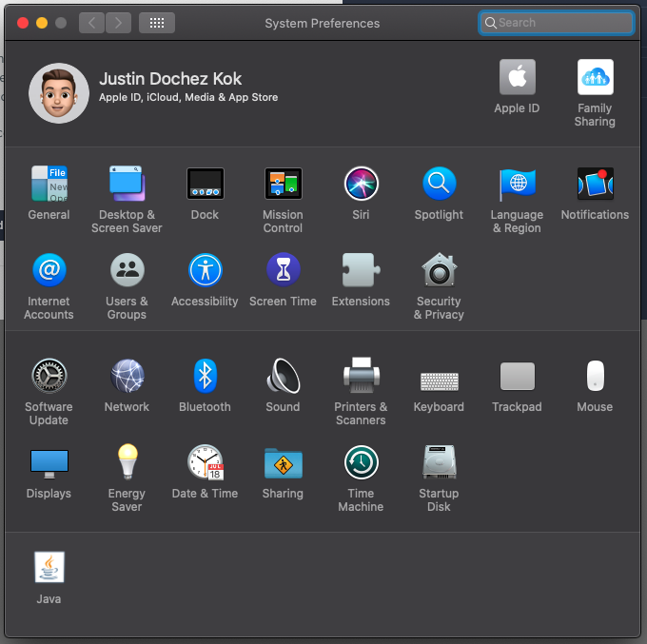Click the Memoji profile picture
The image size is (647, 644).
click(x=59, y=93)
